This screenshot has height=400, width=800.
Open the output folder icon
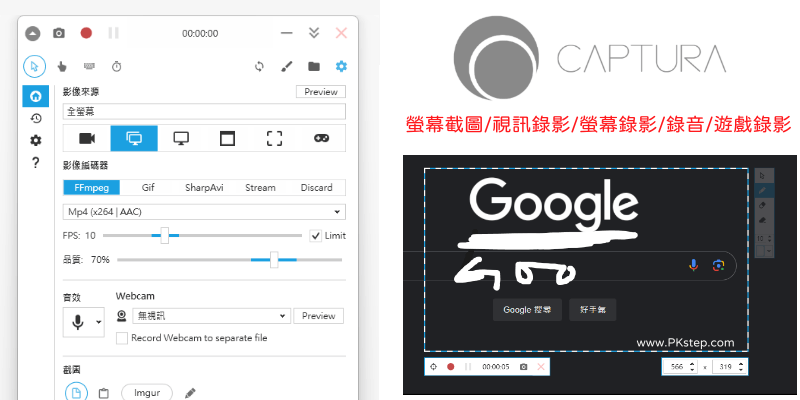[314, 66]
